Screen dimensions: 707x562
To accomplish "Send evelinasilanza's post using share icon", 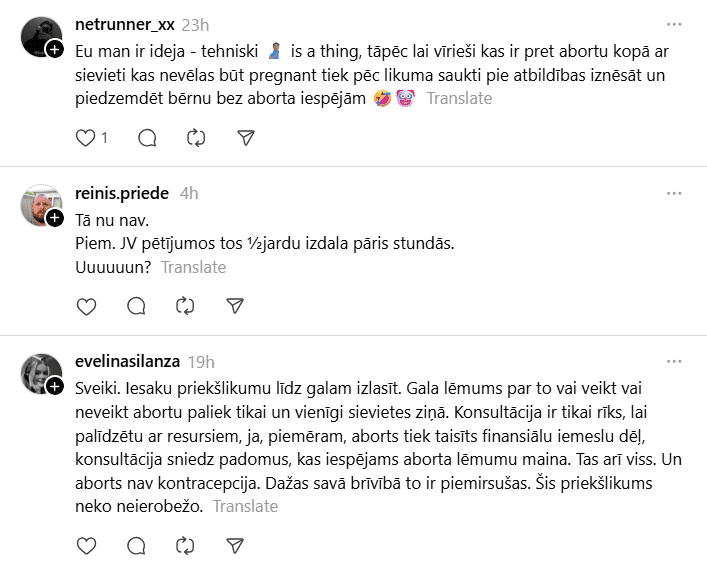I will [x=234, y=545].
